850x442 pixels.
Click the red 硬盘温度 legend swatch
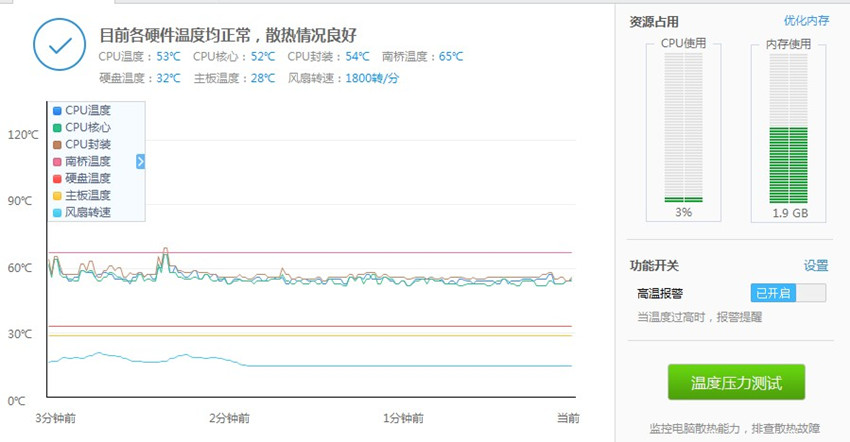[x=57, y=178]
